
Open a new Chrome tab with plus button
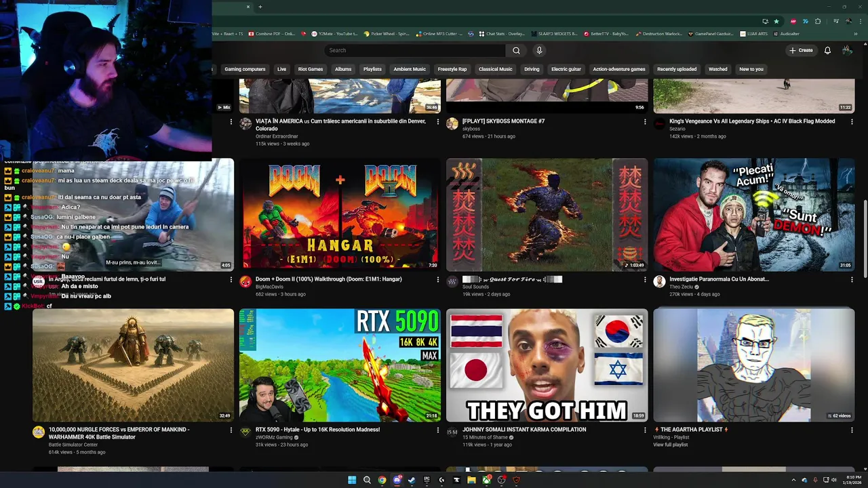pos(260,7)
